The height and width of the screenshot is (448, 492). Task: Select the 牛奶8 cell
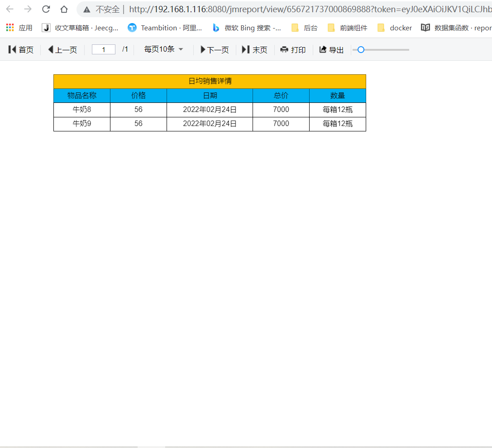[82, 110]
